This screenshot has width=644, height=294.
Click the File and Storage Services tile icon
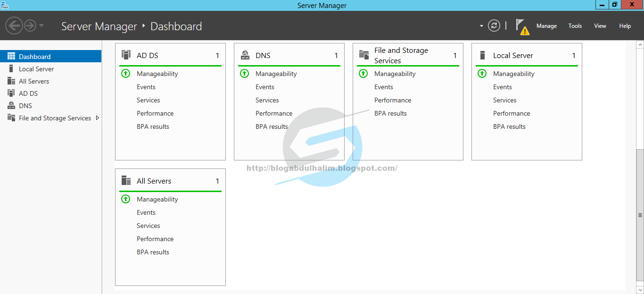(363, 55)
